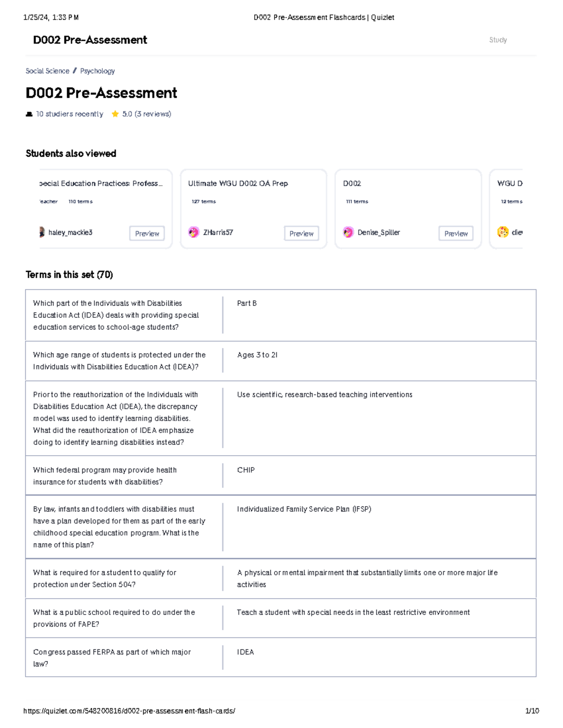The image size is (563, 728).
Task: Preview the 'D002' study set
Action: [x=456, y=233]
